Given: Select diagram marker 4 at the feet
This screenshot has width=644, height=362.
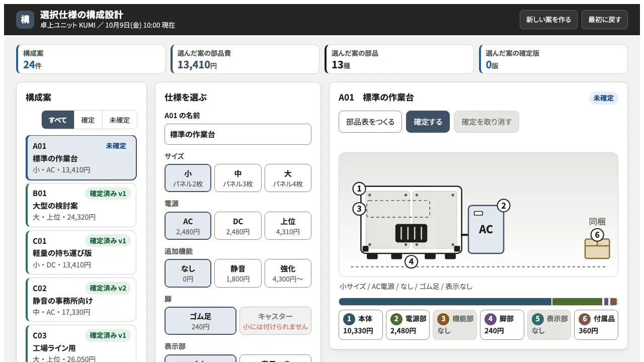Looking at the screenshot, I should [412, 261].
